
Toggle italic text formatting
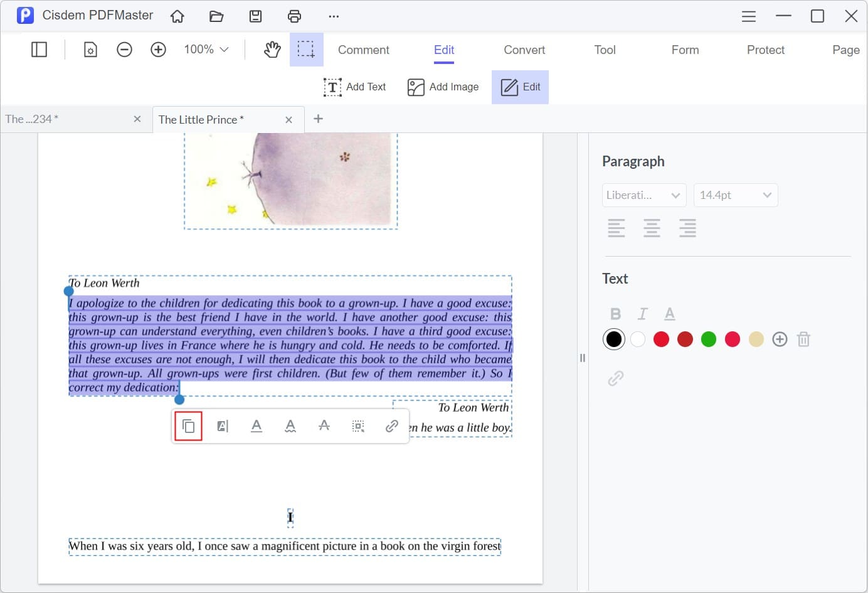coord(642,314)
